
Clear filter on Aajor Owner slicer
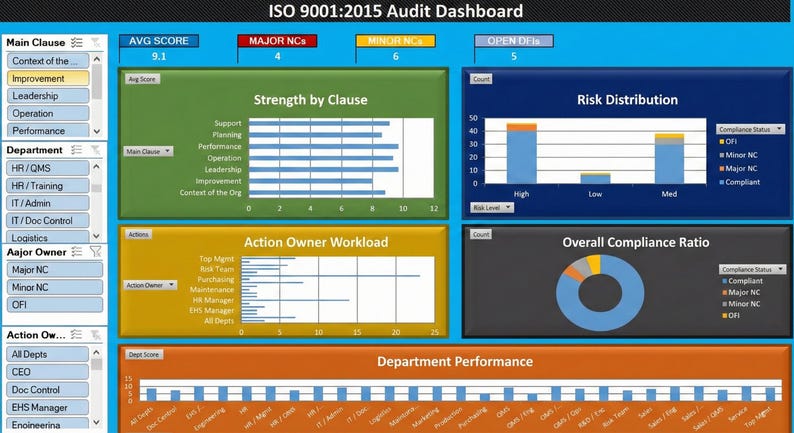click(95, 252)
